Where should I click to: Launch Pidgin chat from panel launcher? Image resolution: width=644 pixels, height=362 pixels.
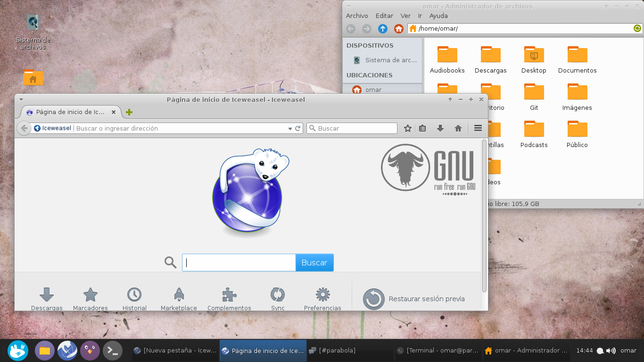tap(90, 351)
